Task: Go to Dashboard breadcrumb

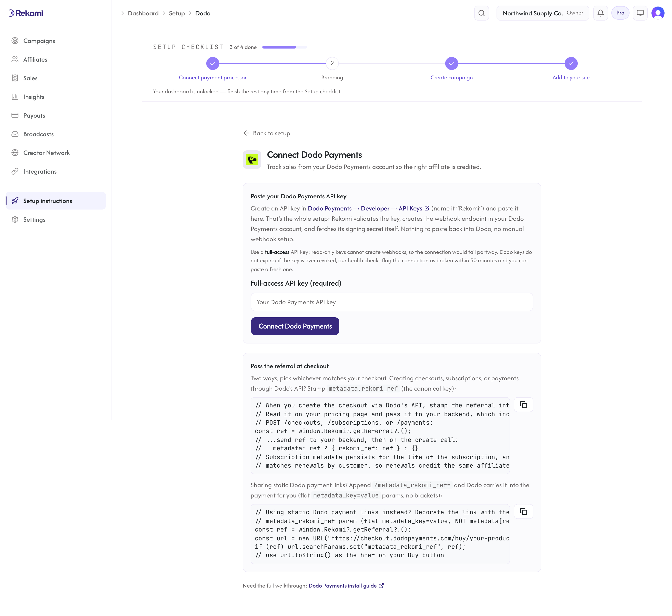Action: tap(143, 13)
